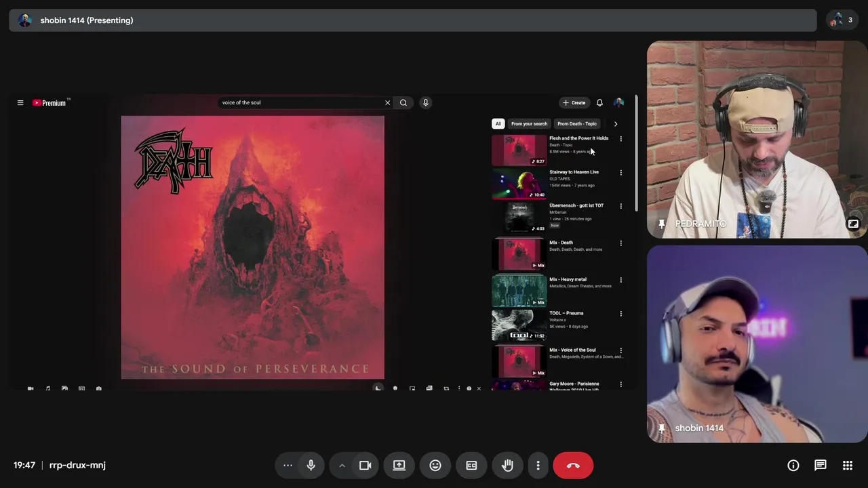Open the chat with everyone panel
The width and height of the screenshot is (868, 488).
click(821, 466)
